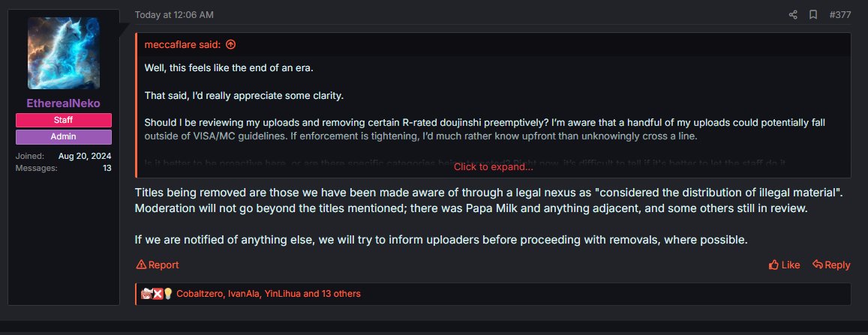Image resolution: width=868 pixels, height=335 pixels.
Task: Open the post number #377 permalink
Action: 840,15
